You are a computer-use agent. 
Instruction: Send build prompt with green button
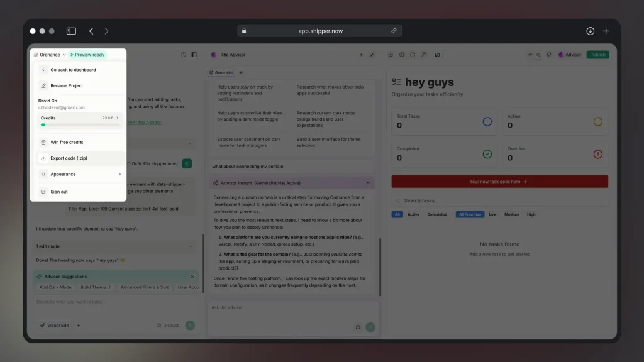190,326
